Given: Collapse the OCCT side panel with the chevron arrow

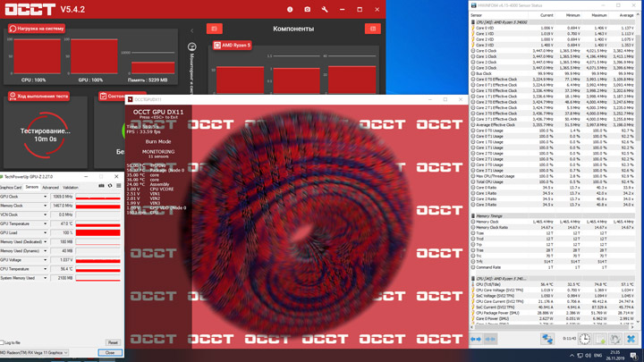Looking at the screenshot, I should coord(191,30).
